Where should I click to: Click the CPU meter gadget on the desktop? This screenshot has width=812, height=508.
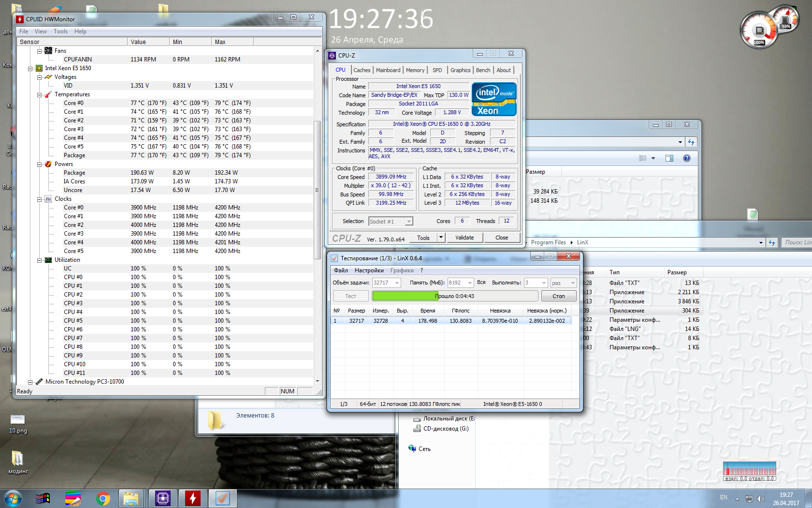(758, 30)
